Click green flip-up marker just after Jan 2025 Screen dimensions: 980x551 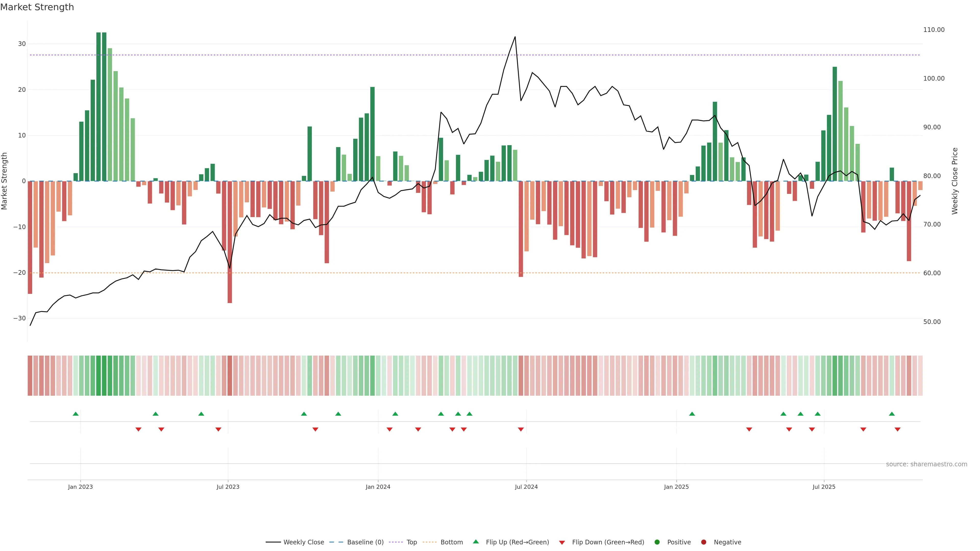tap(692, 414)
